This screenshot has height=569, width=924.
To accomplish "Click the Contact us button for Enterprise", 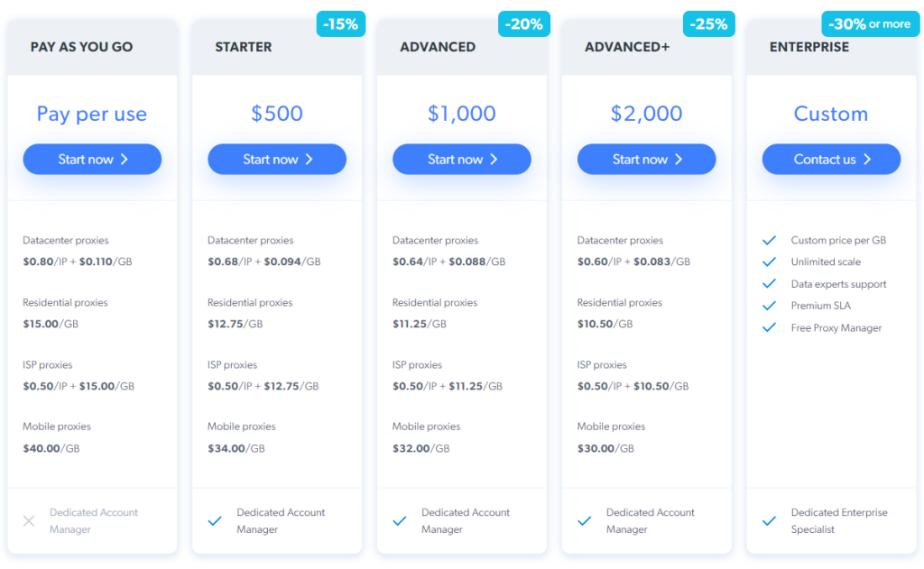I will pos(831,160).
